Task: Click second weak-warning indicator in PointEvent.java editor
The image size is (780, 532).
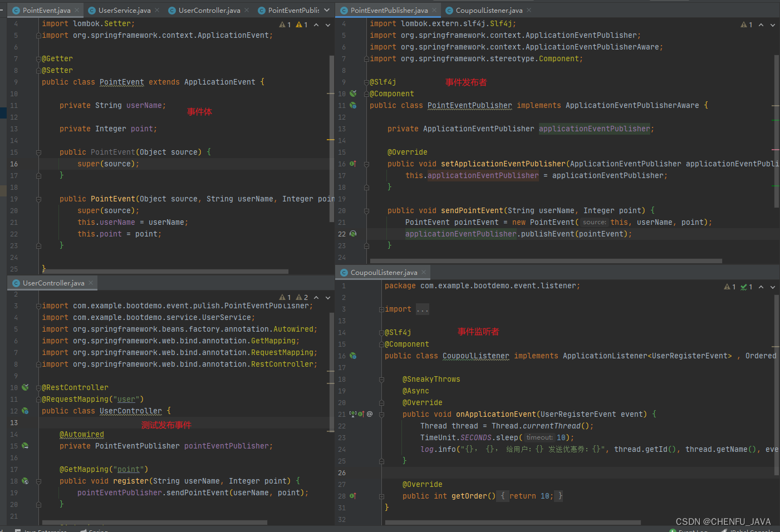Action: tap(302, 24)
